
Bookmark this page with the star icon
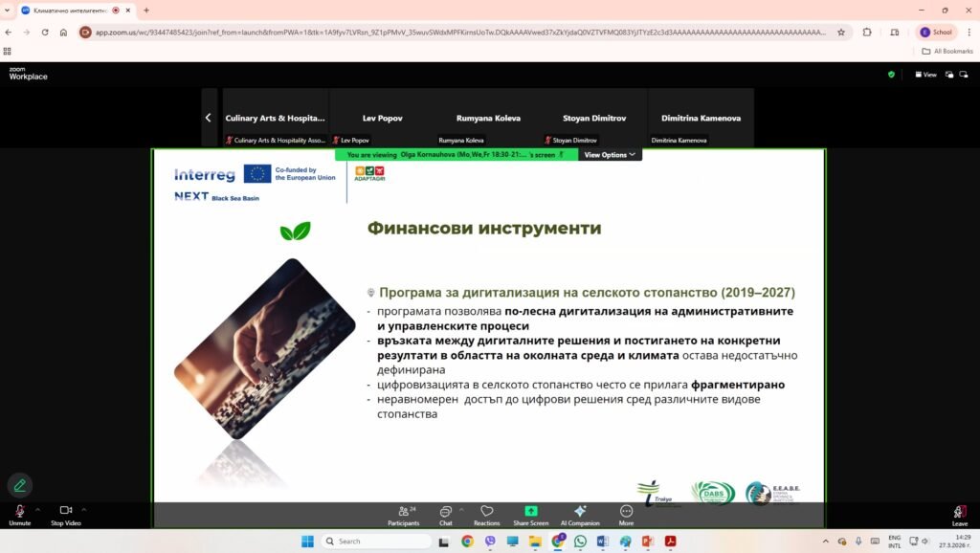click(841, 32)
